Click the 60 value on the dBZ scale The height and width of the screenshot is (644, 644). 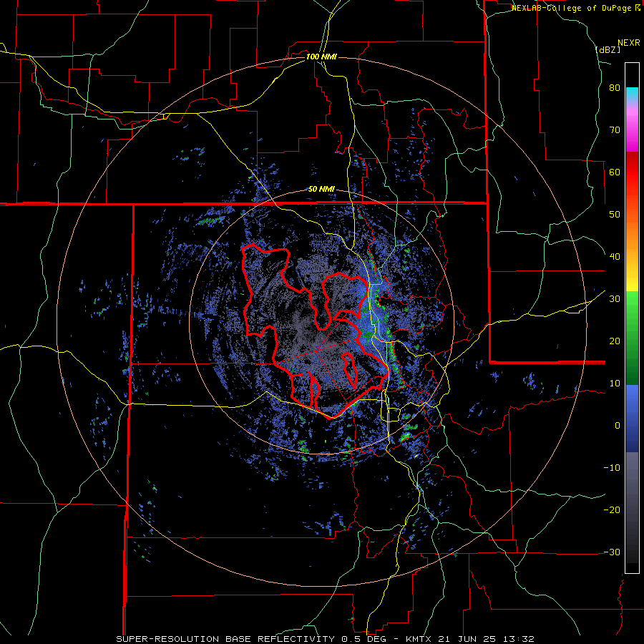(x=615, y=172)
